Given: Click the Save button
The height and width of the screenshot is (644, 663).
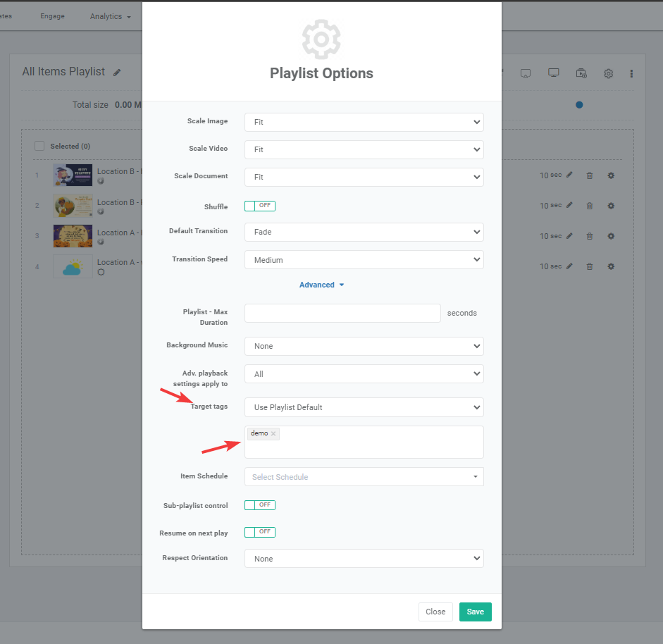Looking at the screenshot, I should click(475, 612).
